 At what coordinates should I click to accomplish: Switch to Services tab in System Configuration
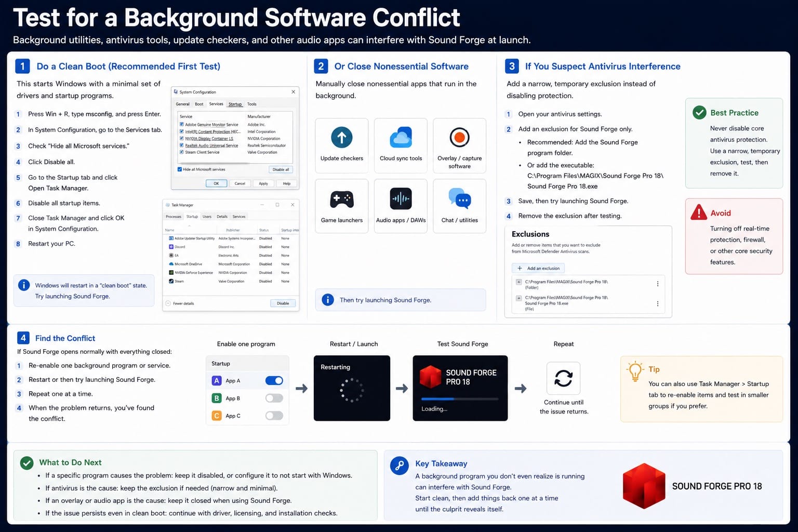(x=216, y=104)
